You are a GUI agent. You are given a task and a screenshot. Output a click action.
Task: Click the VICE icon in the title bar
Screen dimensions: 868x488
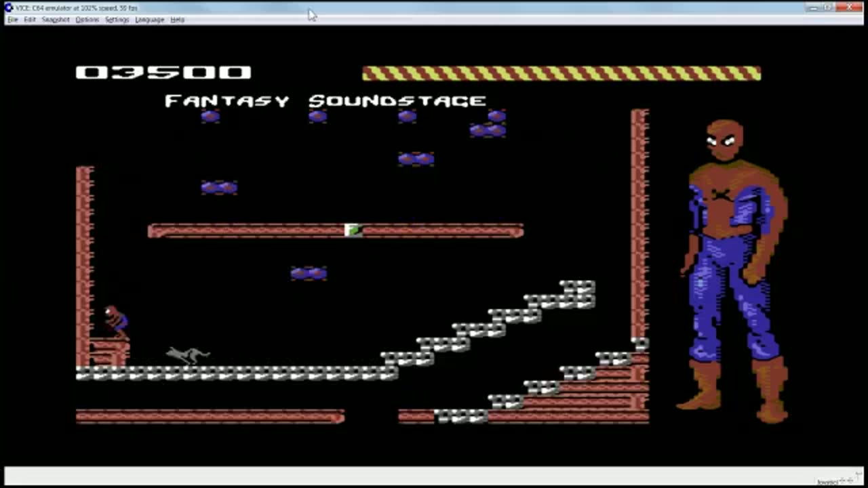[8, 7]
